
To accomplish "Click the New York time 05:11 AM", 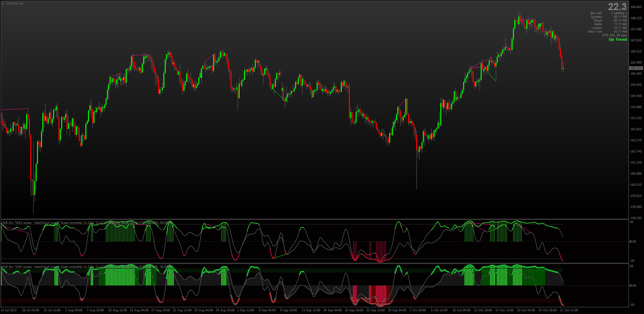I will point(620,32).
